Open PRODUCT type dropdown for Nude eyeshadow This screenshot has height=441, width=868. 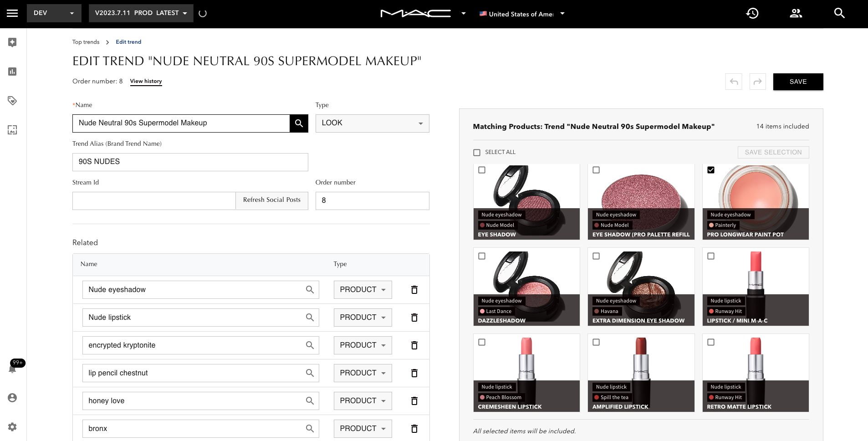click(363, 290)
